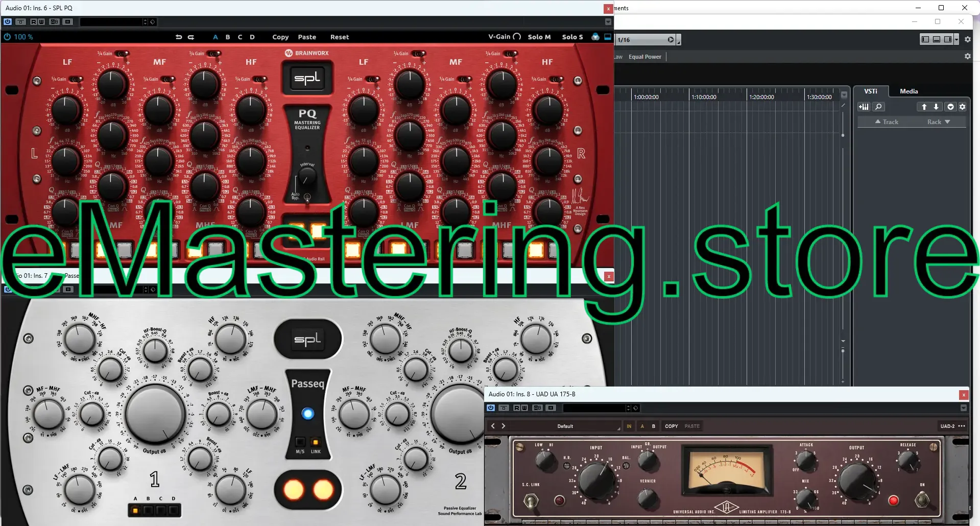Screen dimensions: 980x526
Task: Select the VSTi tab
Action: coord(870,91)
